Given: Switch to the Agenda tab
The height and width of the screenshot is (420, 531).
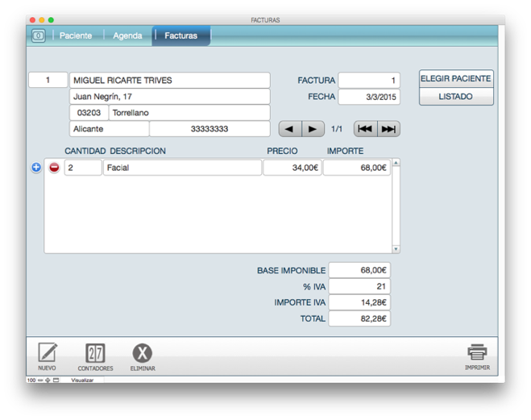Looking at the screenshot, I should pyautogui.click(x=127, y=35).
